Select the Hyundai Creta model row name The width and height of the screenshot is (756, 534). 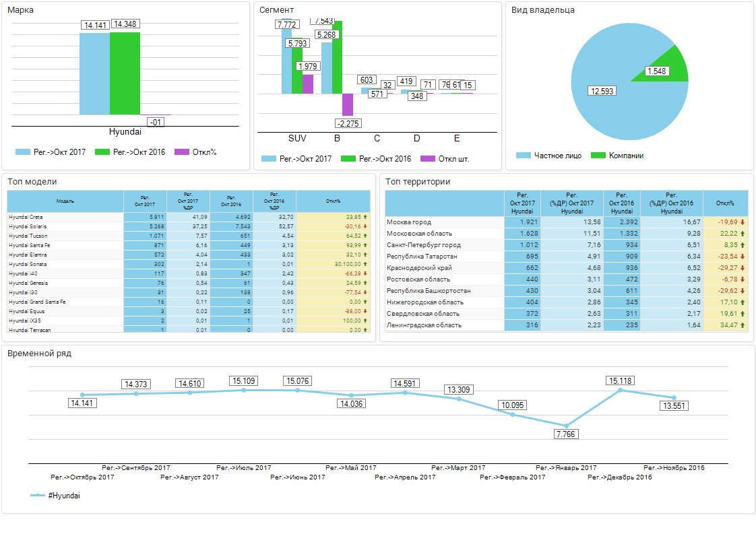pos(26,217)
